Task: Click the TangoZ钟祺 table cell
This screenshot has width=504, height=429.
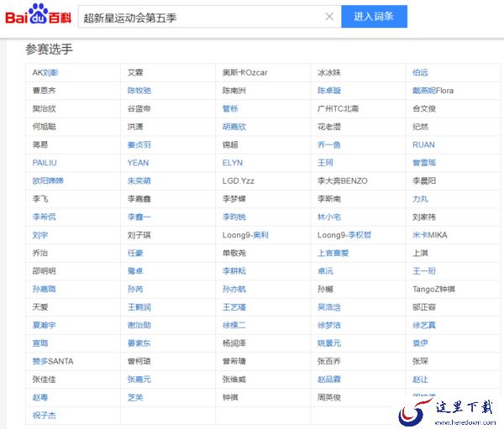Action: tap(454, 289)
